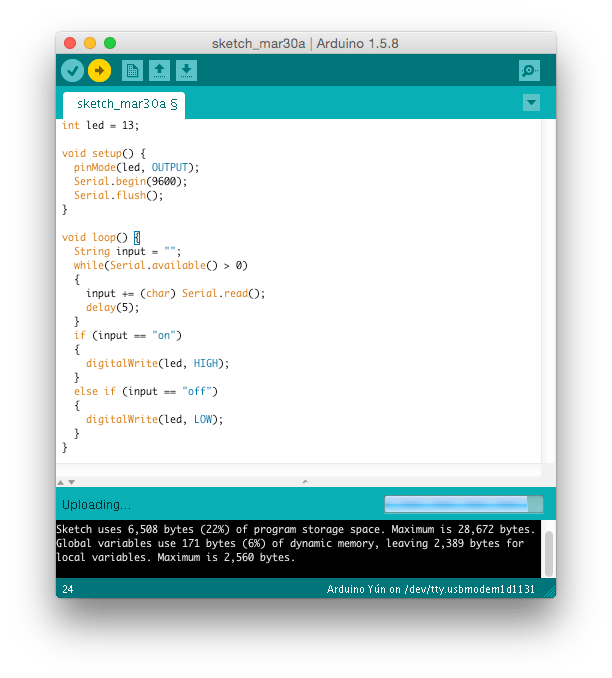This screenshot has height=678, width=612.
Task: Click line number 24 in status bar
Action: [68, 589]
